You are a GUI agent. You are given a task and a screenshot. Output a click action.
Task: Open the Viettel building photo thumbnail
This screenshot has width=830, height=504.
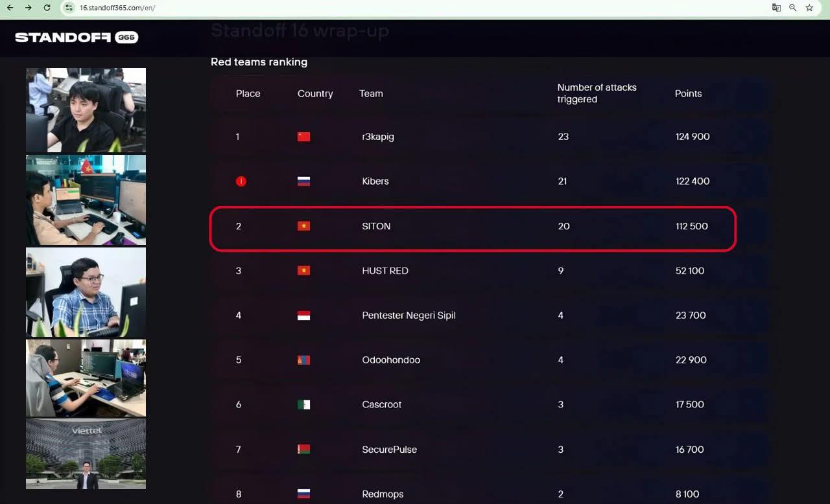86,453
